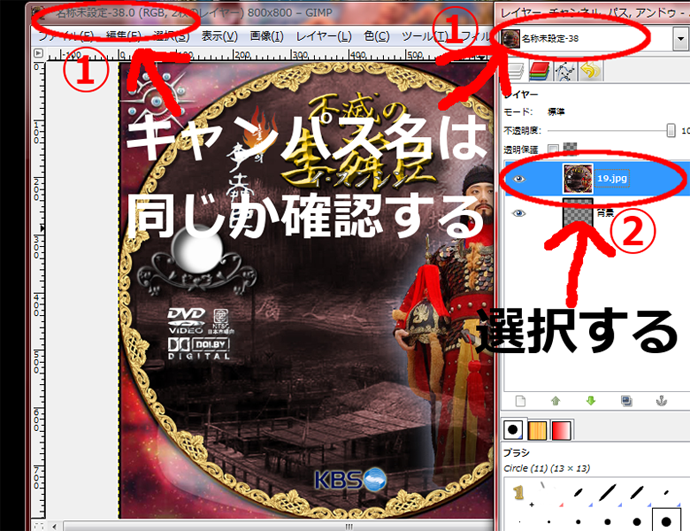This screenshot has height=531, width=690.
Task: Click the 背景 layer name
Action: (606, 213)
